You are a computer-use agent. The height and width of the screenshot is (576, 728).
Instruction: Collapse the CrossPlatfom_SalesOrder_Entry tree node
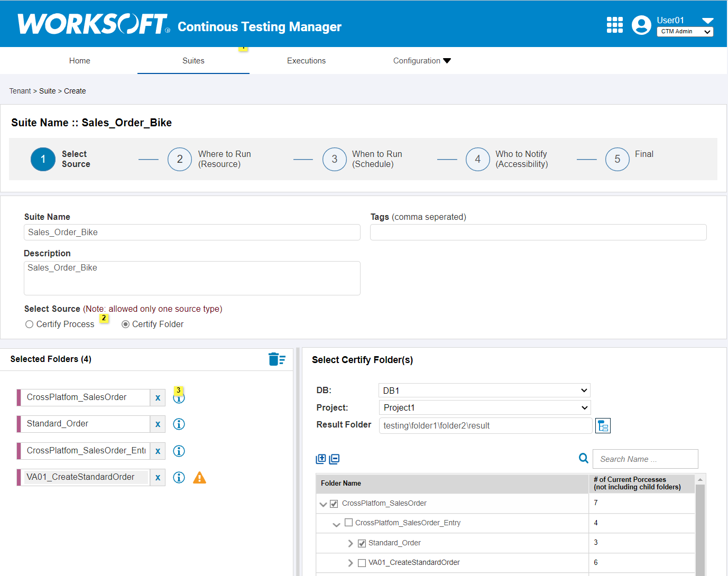tap(337, 523)
